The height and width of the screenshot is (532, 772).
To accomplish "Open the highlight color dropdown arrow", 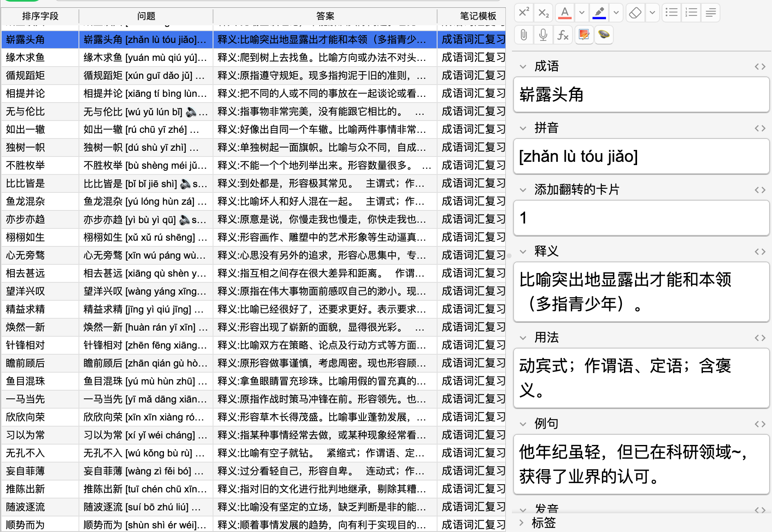I will pos(616,13).
